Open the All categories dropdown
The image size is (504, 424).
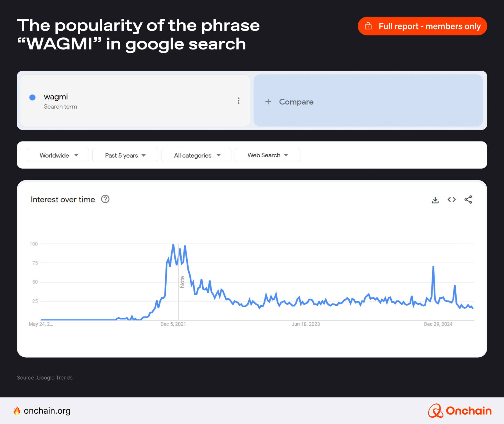click(196, 155)
